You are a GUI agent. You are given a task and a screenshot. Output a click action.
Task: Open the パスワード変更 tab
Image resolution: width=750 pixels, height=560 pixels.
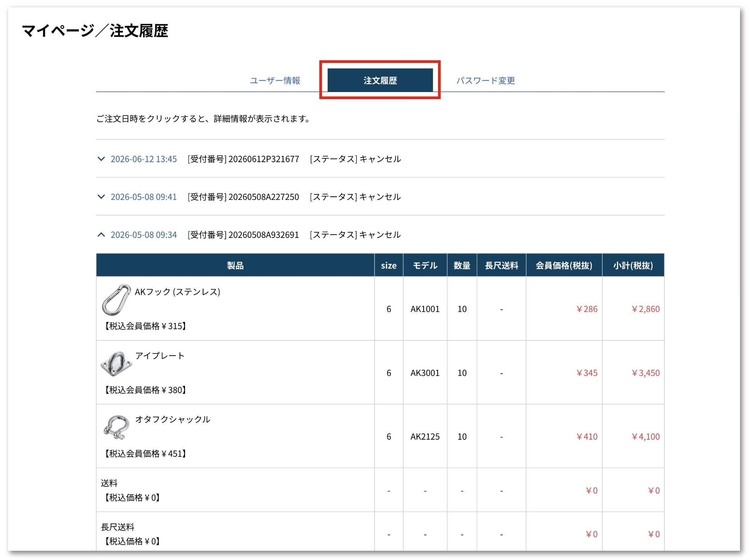[x=486, y=80]
